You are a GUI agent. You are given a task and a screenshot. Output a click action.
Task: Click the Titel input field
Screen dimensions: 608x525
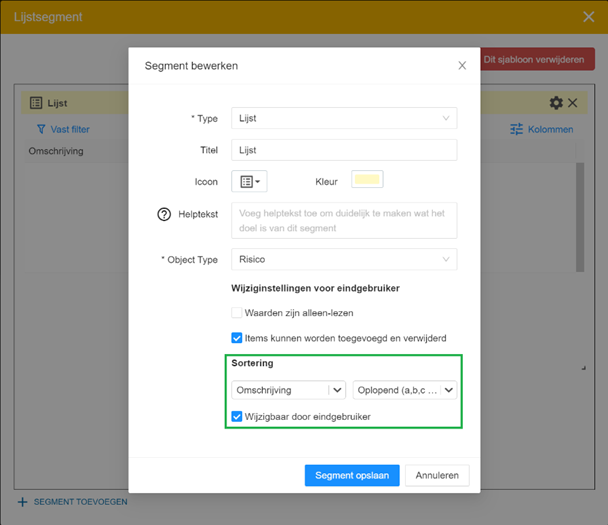[344, 150]
